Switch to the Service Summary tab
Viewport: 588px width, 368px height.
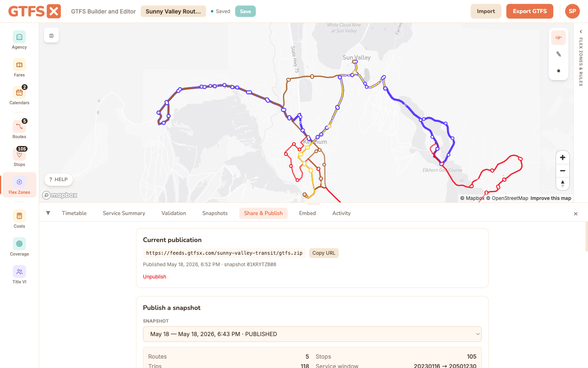(x=124, y=213)
